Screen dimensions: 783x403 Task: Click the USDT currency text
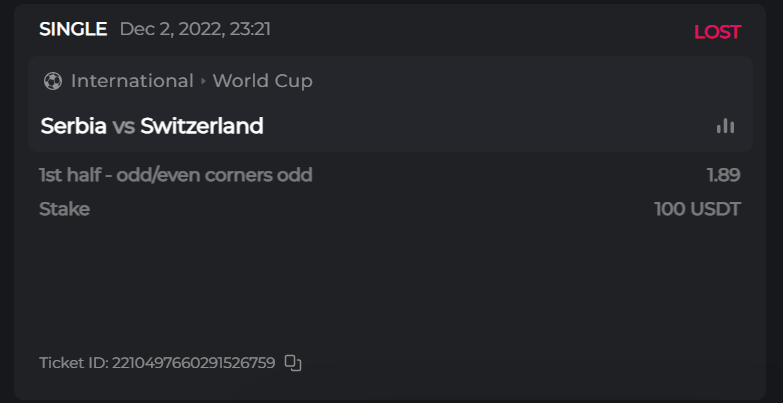coord(716,209)
